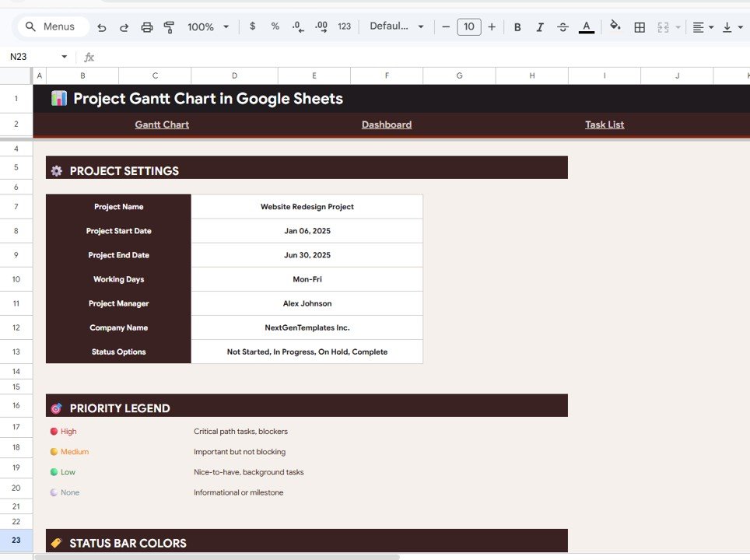Apply currency format with the dollar icon
This screenshot has height=560, width=750.
[252, 26]
